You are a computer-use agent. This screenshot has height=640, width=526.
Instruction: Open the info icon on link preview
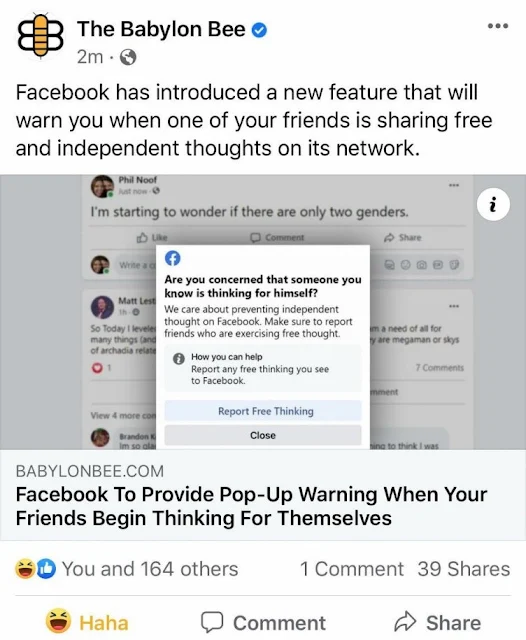(493, 204)
